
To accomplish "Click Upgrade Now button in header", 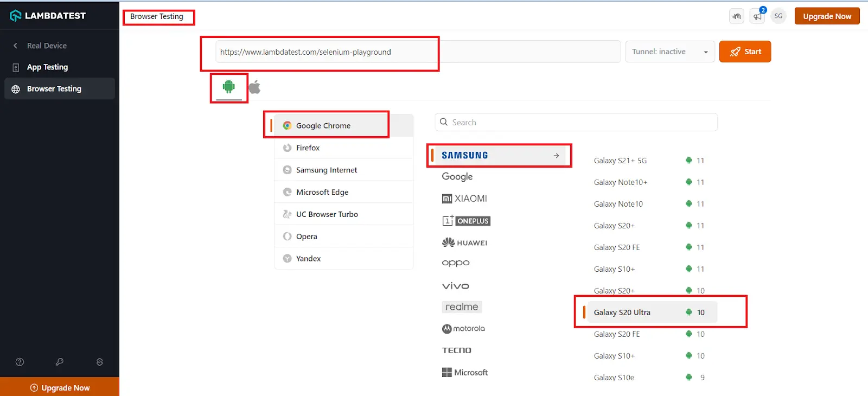I will (827, 16).
